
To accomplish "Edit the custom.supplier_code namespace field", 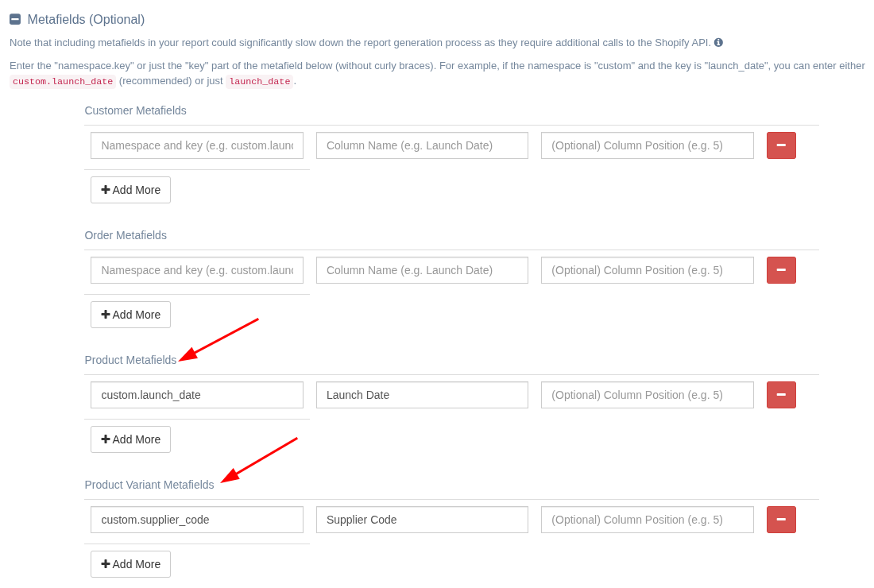I will 196,520.
